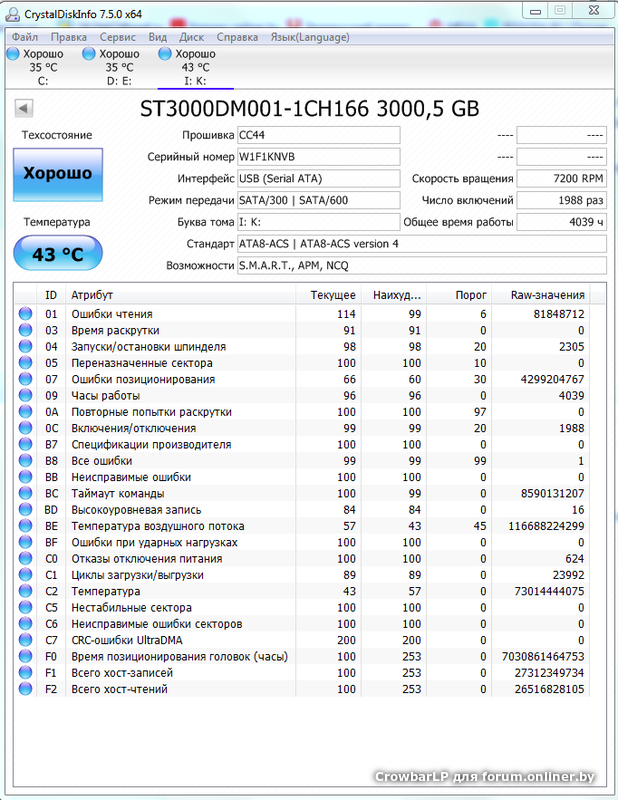
Task: Click the Текущее column header
Action: tap(328, 295)
